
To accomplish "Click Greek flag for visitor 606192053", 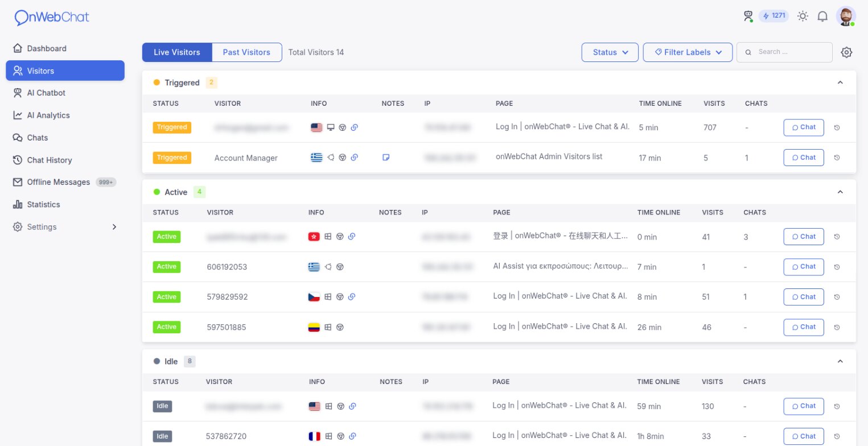I will (x=314, y=267).
